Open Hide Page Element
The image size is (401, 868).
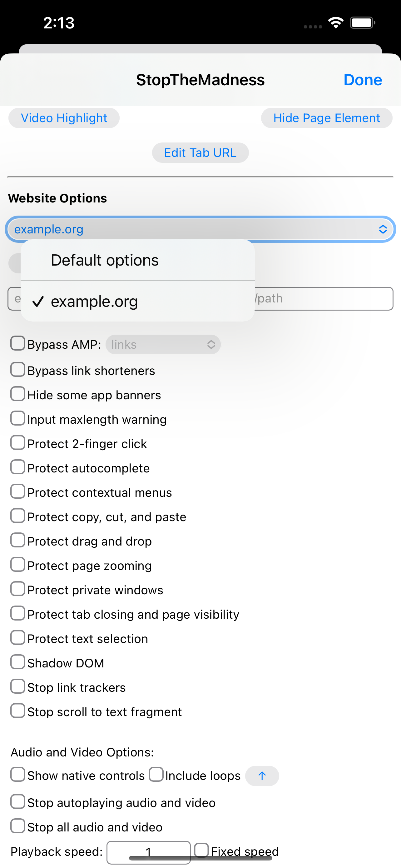click(326, 118)
